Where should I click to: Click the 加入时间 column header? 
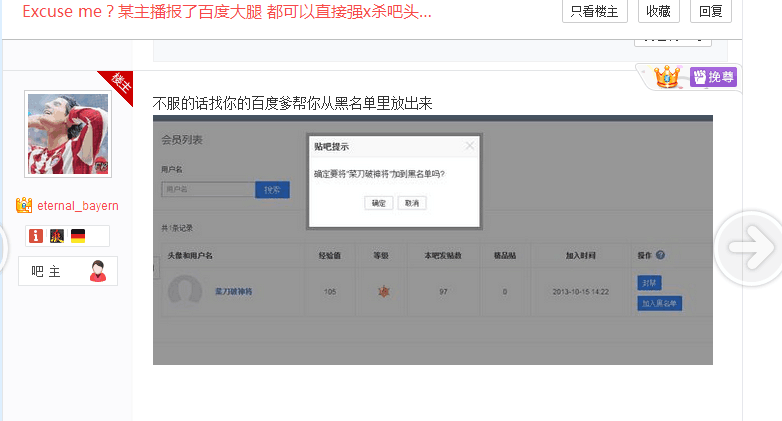point(581,255)
